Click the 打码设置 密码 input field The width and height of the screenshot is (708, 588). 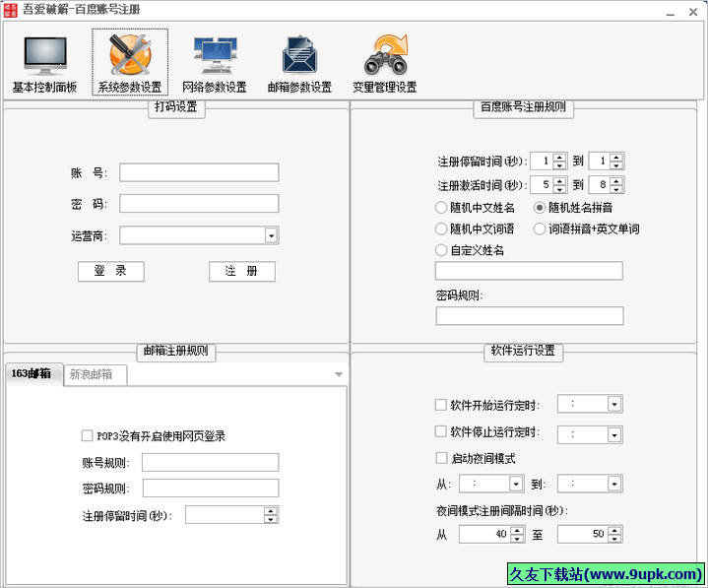199,204
